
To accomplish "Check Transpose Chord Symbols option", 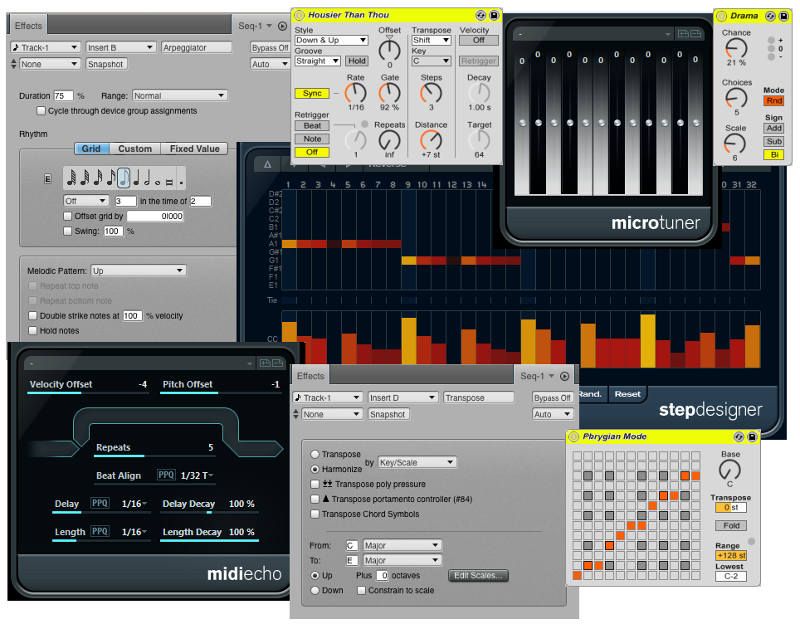I will click(x=316, y=514).
